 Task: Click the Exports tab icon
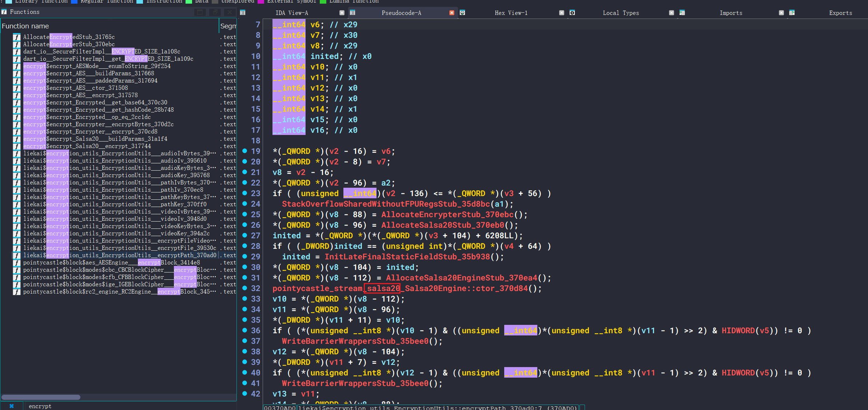[x=792, y=13]
